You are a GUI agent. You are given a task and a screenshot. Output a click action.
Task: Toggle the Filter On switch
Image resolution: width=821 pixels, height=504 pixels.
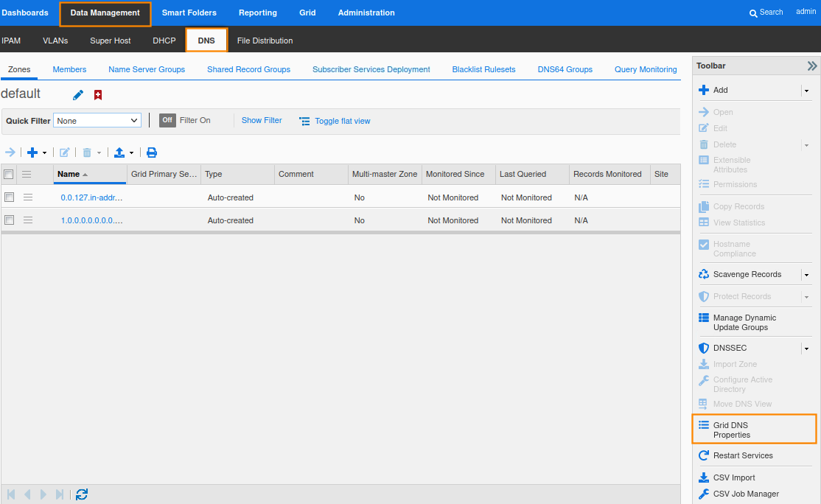167,120
